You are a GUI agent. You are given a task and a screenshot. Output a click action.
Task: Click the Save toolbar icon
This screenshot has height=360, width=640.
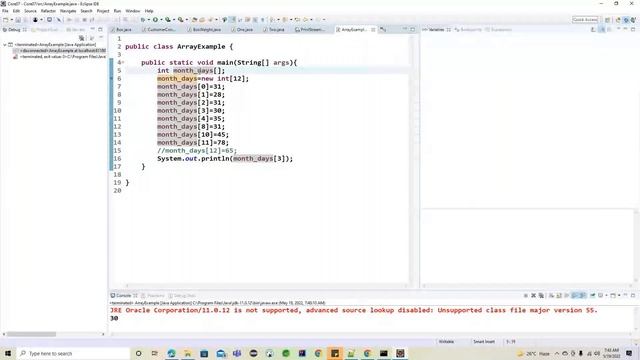[x=18, y=20]
